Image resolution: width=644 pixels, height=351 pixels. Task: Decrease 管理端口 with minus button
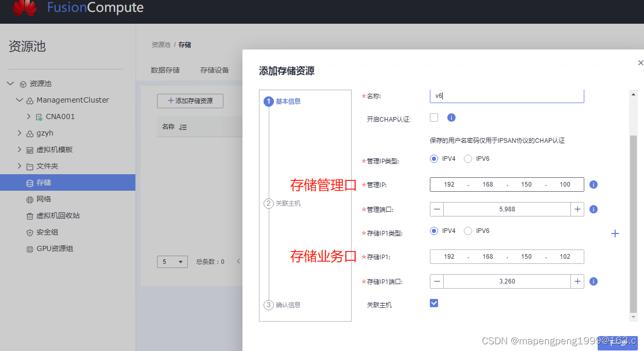[x=437, y=209]
